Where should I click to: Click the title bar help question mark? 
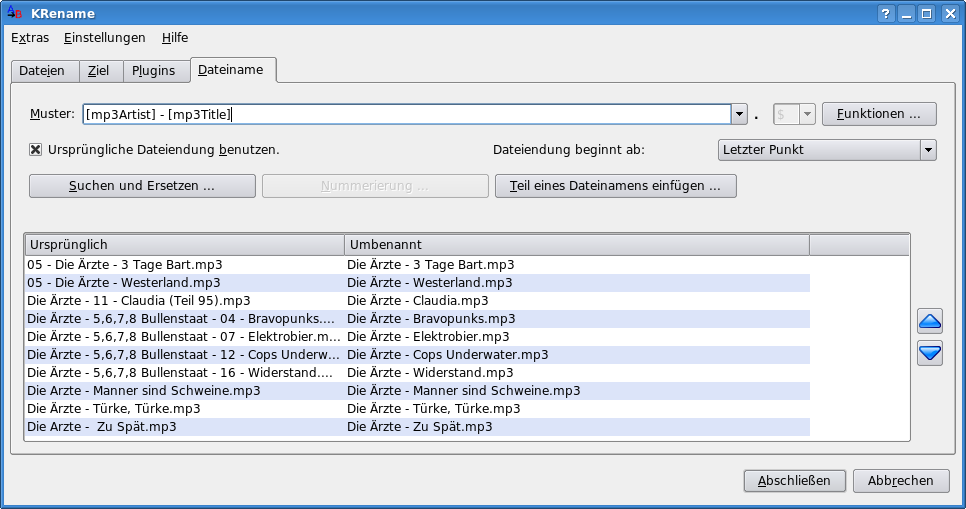pos(885,14)
